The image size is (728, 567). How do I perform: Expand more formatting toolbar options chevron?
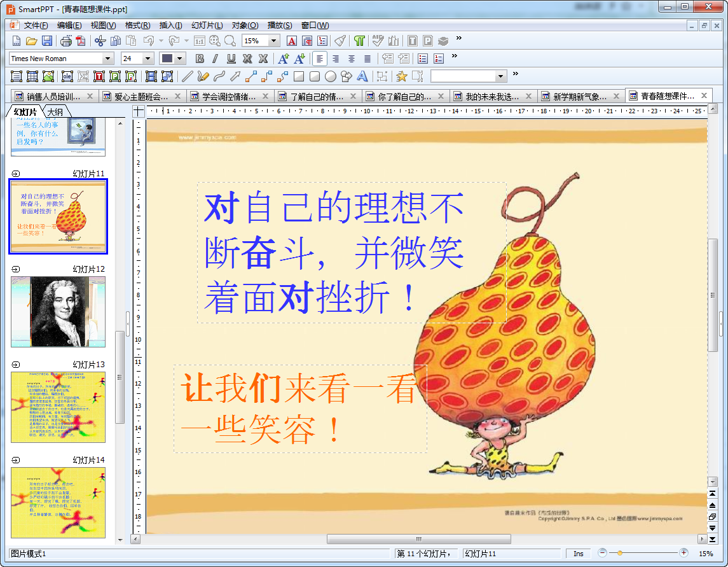point(454,56)
